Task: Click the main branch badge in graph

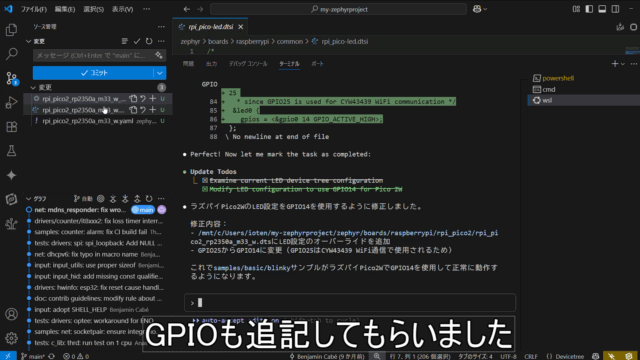Action: coord(143,210)
